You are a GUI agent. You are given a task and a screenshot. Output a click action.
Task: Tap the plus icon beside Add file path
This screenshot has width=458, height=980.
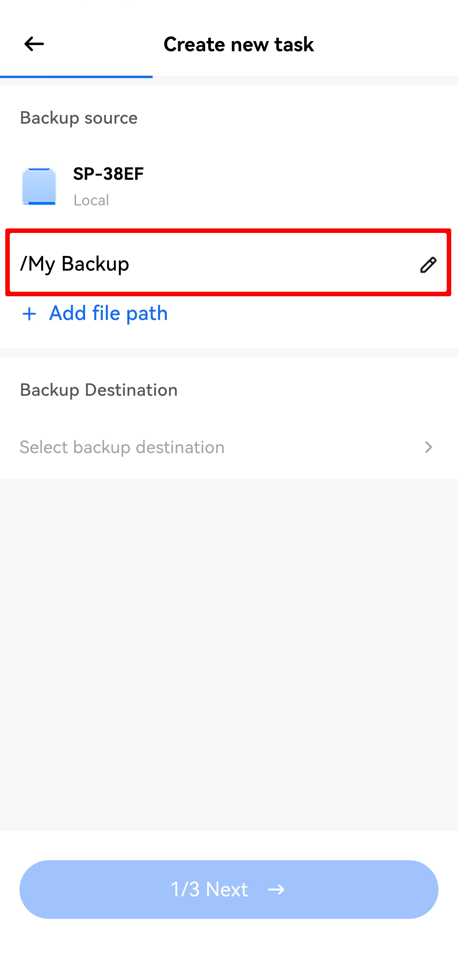pyautogui.click(x=29, y=314)
